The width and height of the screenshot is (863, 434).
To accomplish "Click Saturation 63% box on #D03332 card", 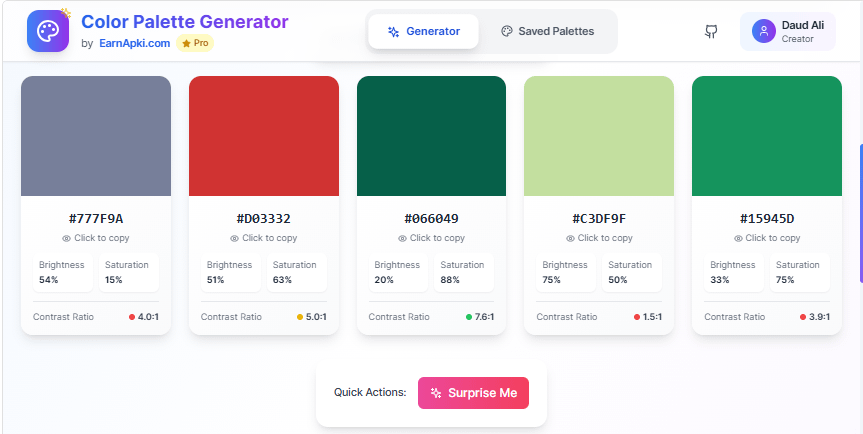I will [297, 272].
